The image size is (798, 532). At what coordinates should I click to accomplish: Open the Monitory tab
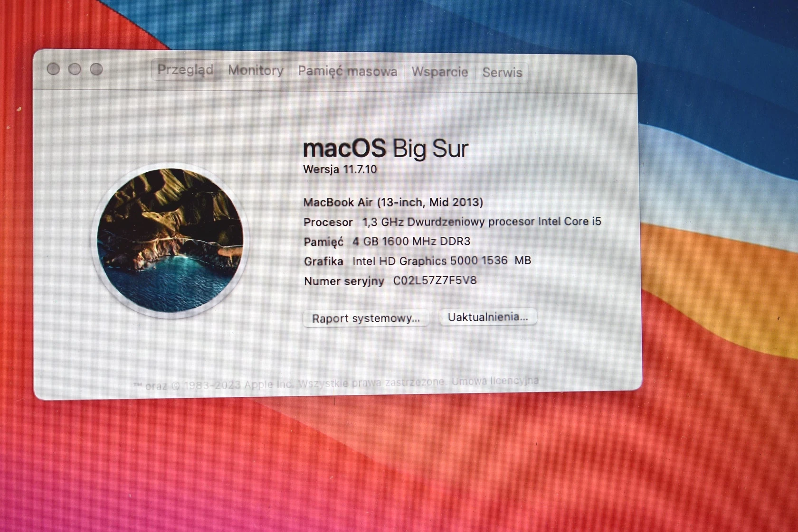pyautogui.click(x=256, y=71)
